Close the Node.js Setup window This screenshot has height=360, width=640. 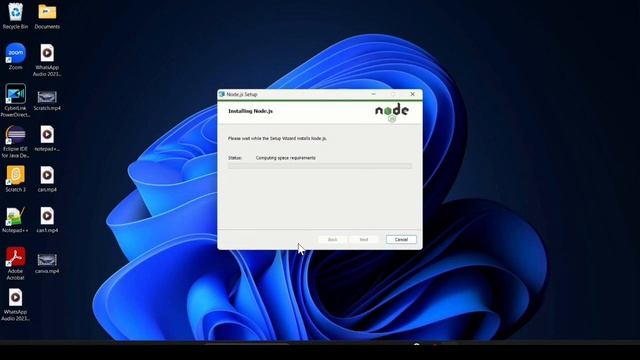pyautogui.click(x=413, y=94)
